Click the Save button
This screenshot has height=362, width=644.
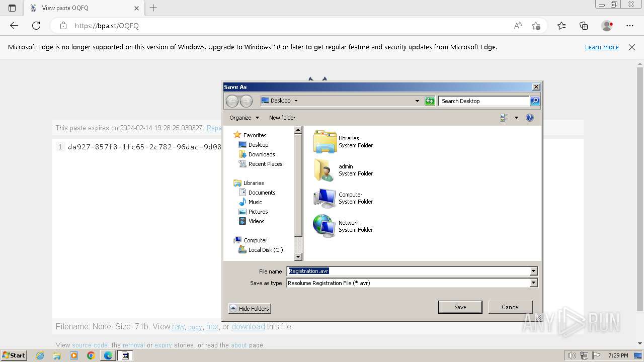pyautogui.click(x=460, y=307)
